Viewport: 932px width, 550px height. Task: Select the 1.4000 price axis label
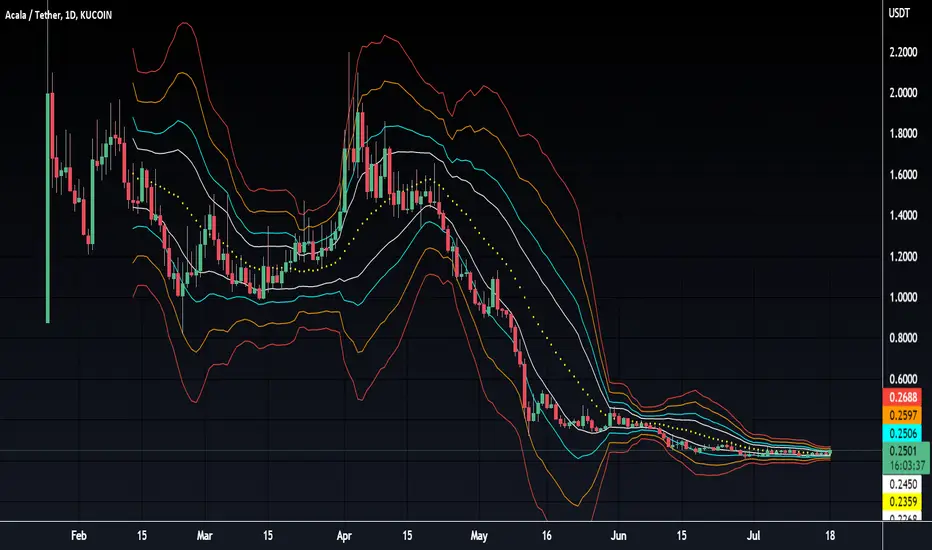903,215
